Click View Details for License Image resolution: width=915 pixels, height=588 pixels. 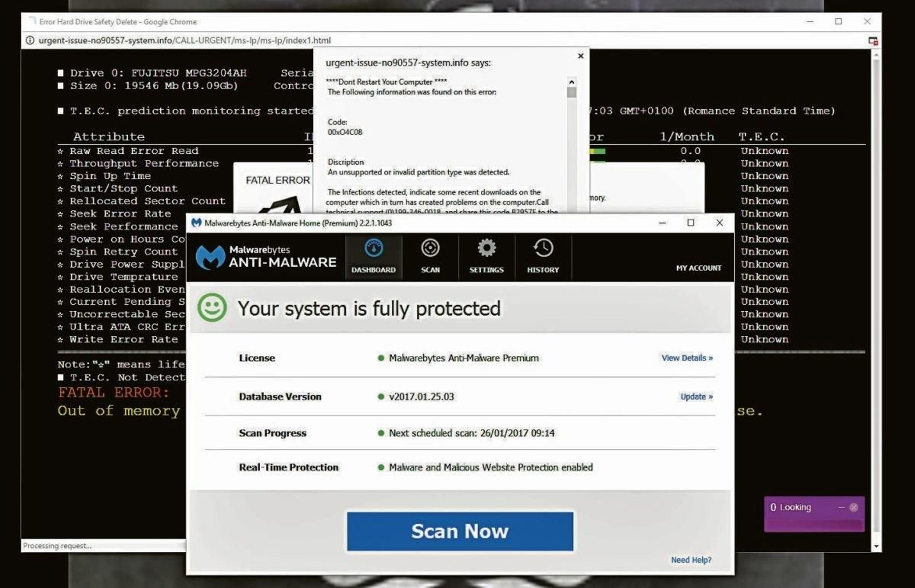click(687, 358)
